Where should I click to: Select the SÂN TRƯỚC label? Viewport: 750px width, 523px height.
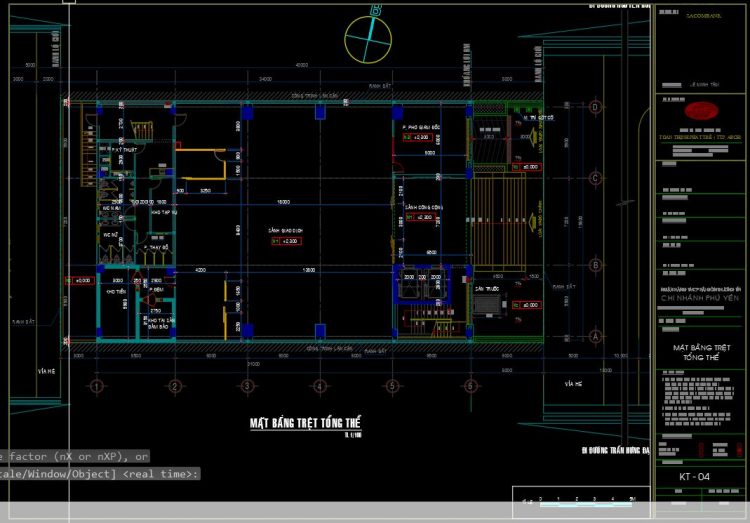[x=487, y=288]
